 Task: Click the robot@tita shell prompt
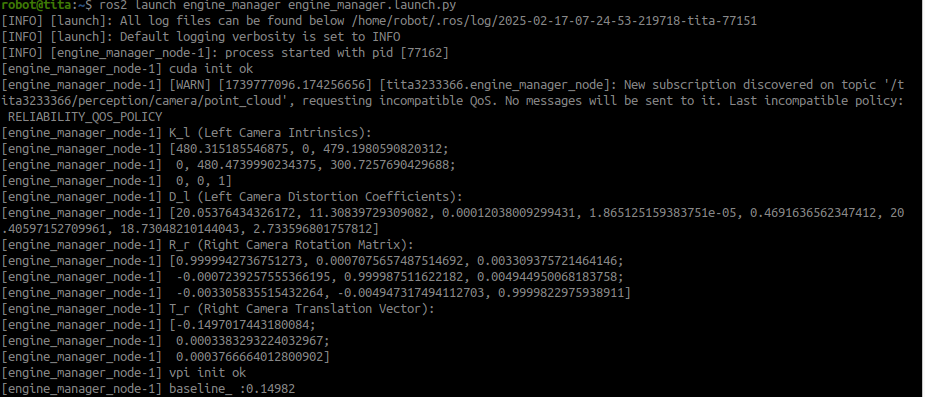click(x=47, y=5)
